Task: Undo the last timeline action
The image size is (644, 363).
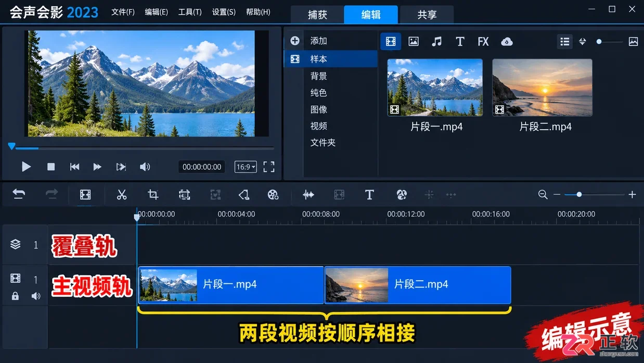Action: [19, 194]
